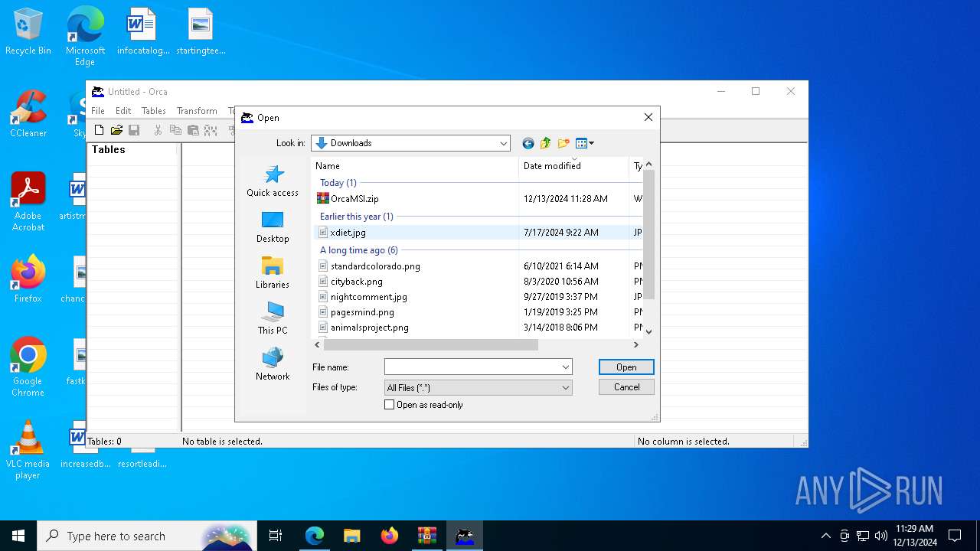
Task: Sort files by Date modified column
Action: click(574, 166)
